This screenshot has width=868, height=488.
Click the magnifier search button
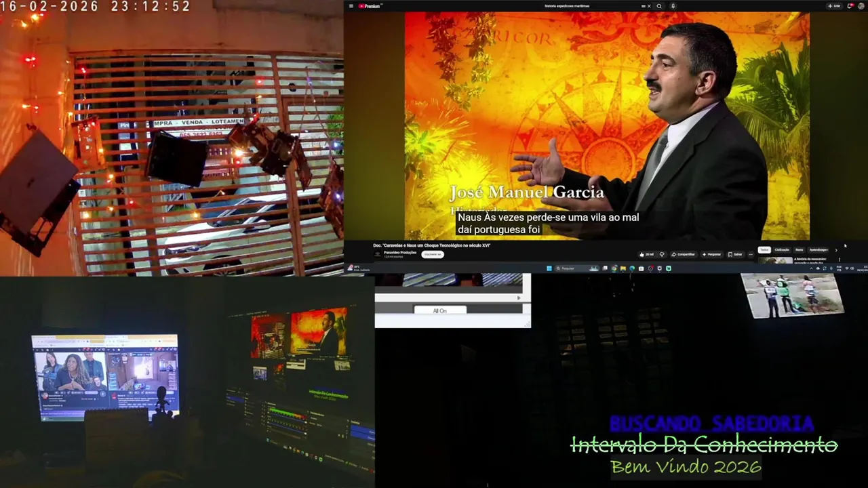659,6
